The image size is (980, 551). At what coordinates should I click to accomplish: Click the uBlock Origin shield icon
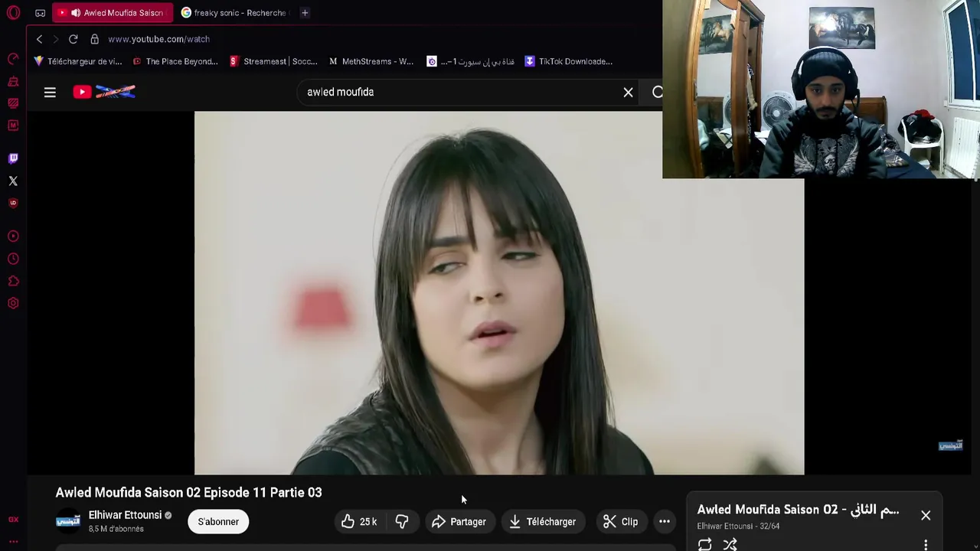[13, 203]
